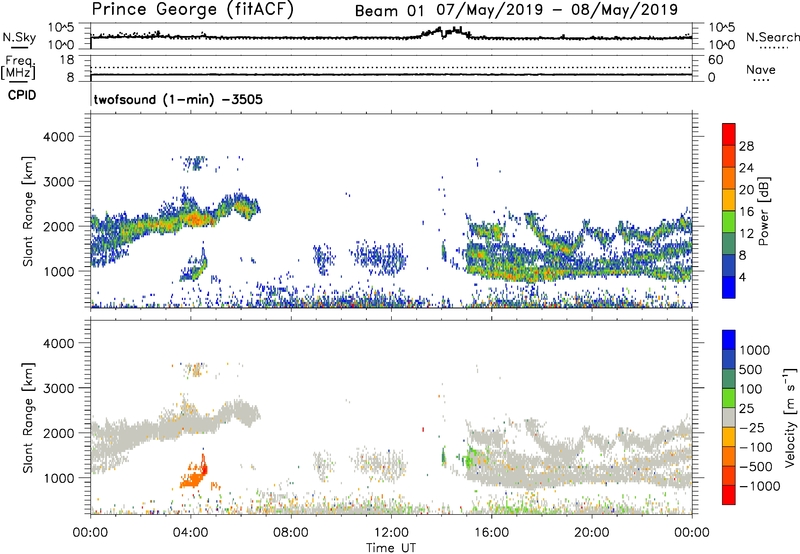Pick the light green segment of power colorbar
This screenshot has height=554, width=800.
coord(729,222)
